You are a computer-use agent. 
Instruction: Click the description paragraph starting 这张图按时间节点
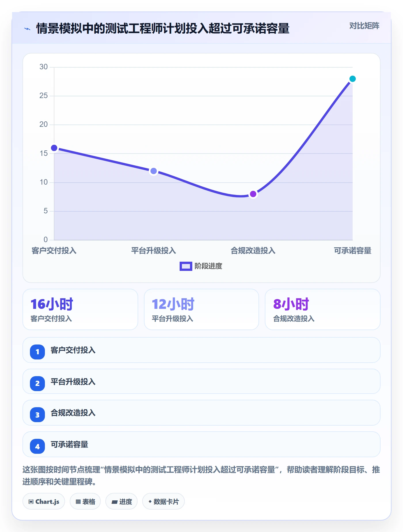coord(201,476)
